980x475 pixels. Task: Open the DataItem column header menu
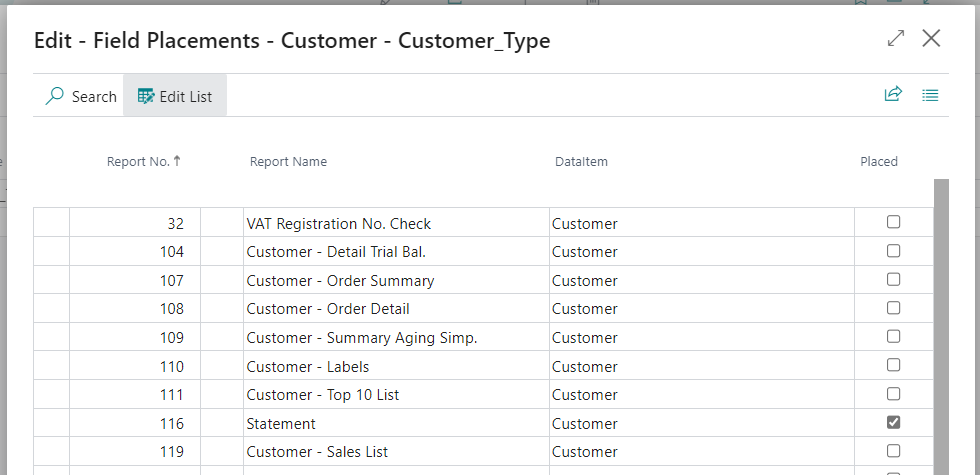(581, 162)
